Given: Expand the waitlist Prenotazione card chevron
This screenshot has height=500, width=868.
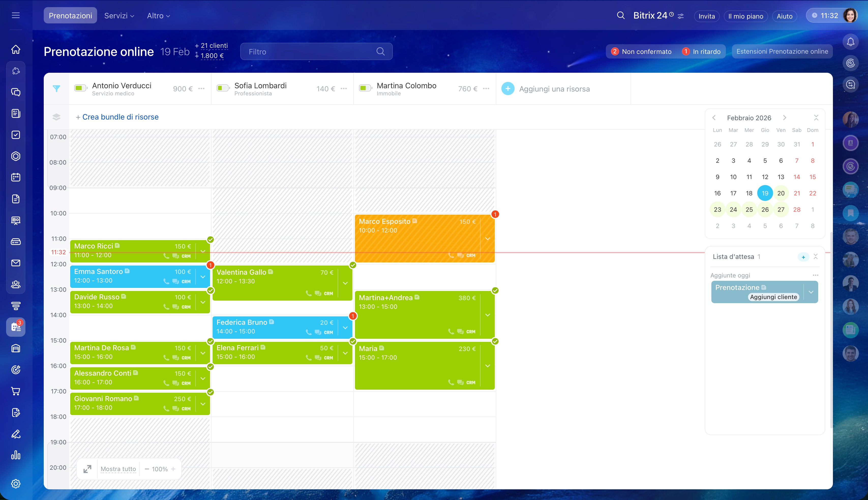Looking at the screenshot, I should (x=811, y=292).
